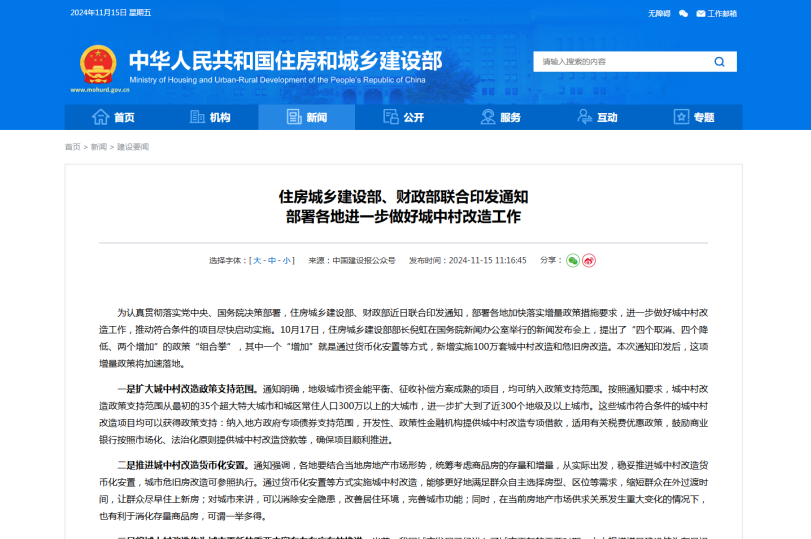This screenshot has height=539, width=811.
Task: Open 建设要闻 breadcrumb link
Action: [x=132, y=147]
